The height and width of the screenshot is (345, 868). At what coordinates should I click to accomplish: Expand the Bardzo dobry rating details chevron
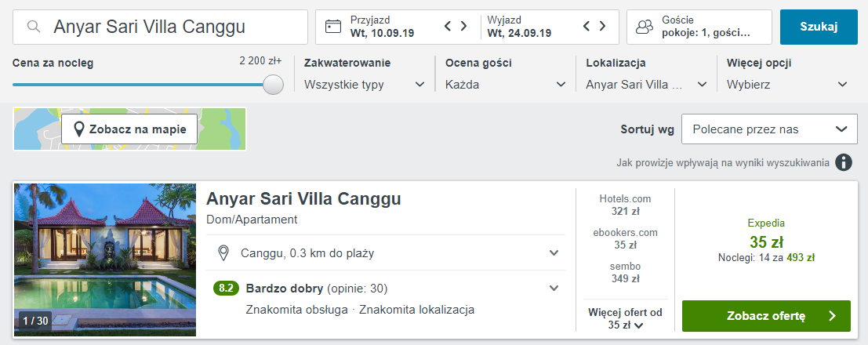click(554, 288)
